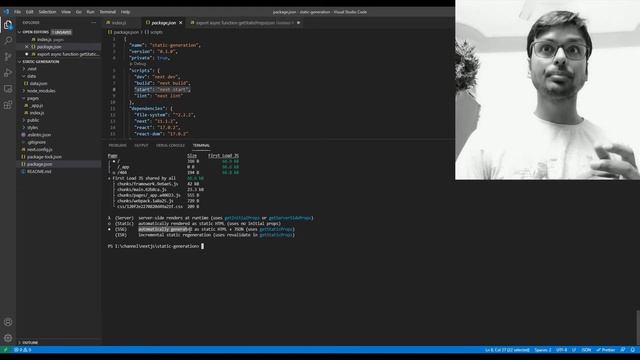Close the package.json editor tab

(181, 23)
